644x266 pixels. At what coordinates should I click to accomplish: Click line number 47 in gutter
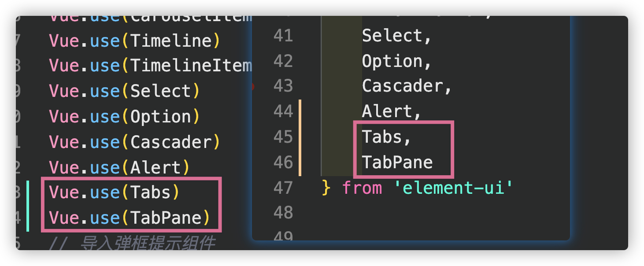(x=283, y=188)
